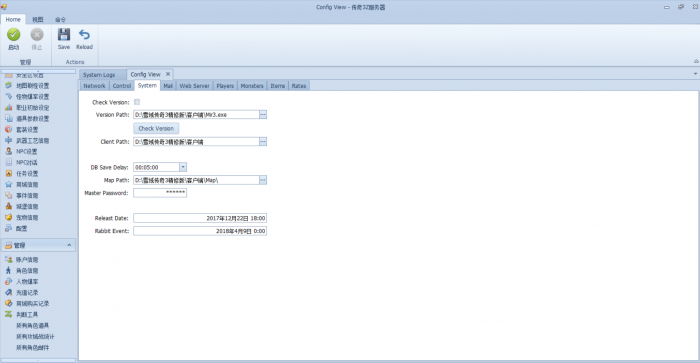Collapse the ribbon with the arrow

696,61
